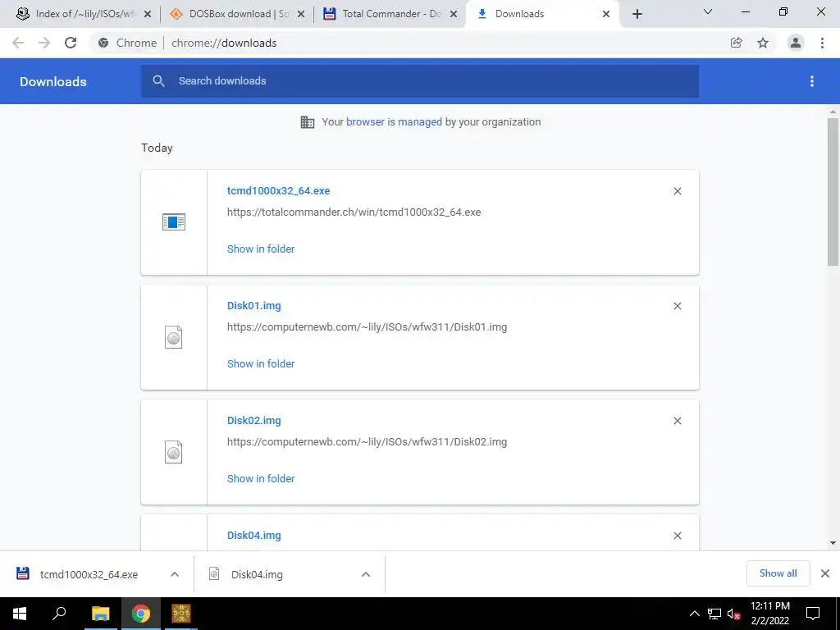Select the Downloads tab

pos(543,14)
